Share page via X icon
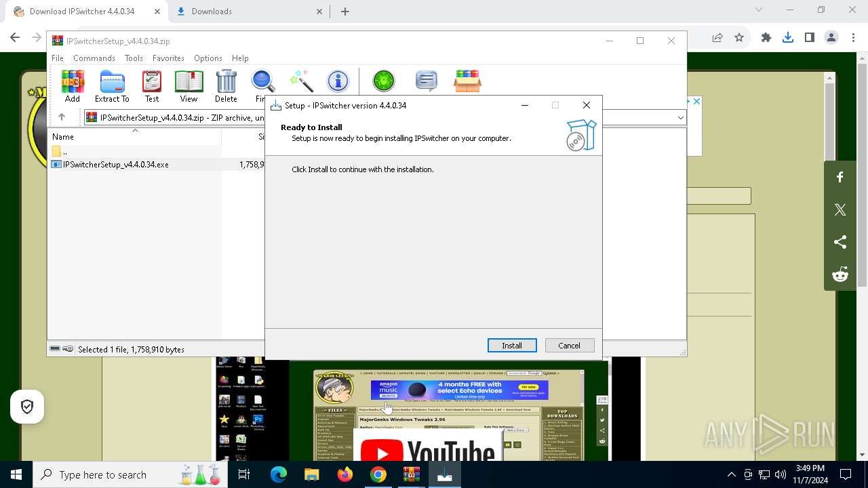Viewport: 868px width, 488px height. click(x=840, y=209)
